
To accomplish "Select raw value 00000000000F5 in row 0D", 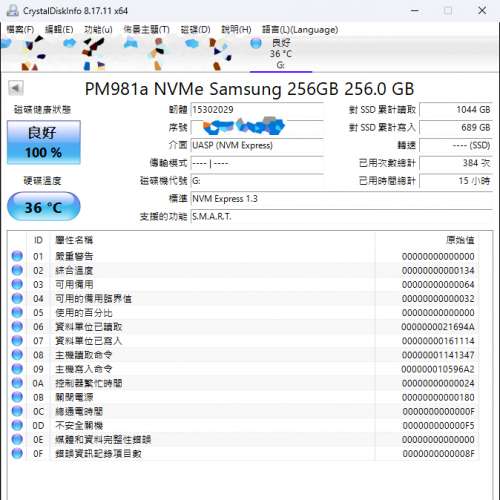I will (x=438, y=425).
